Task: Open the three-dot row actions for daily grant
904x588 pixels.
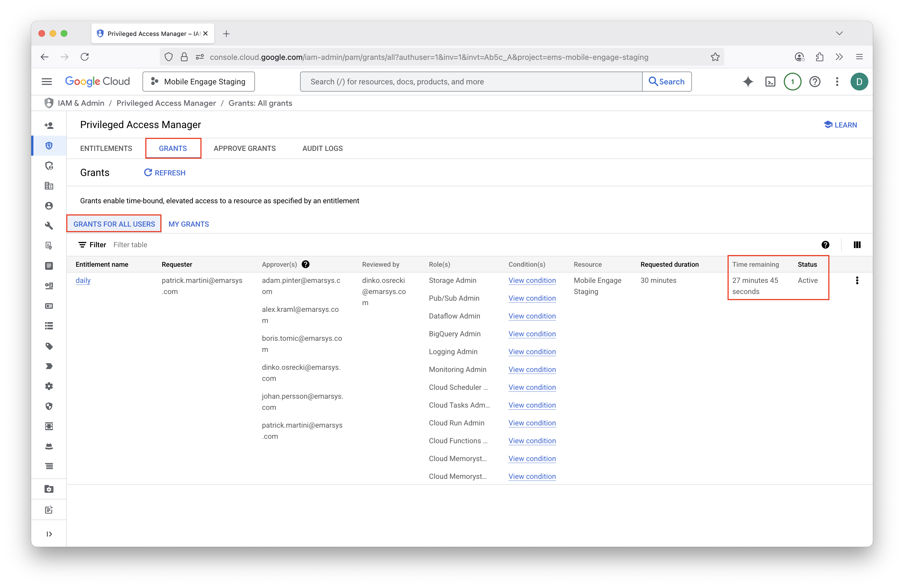Action: click(857, 280)
